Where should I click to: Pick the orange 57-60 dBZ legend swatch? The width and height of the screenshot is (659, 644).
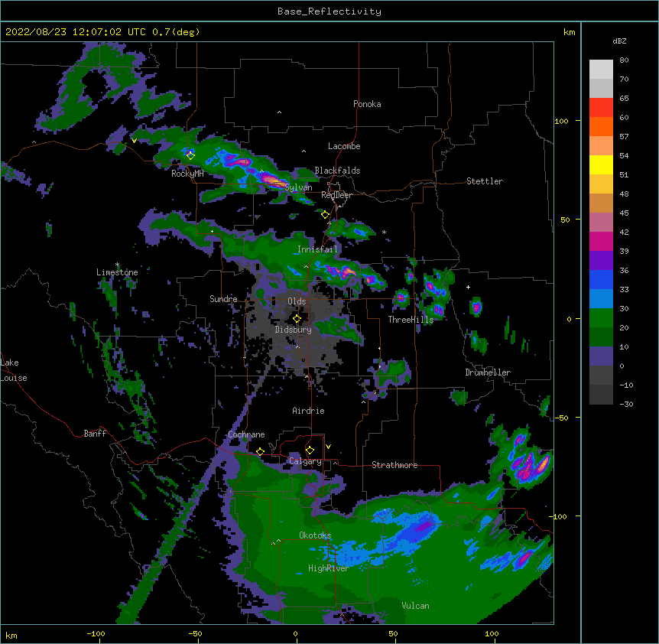pos(601,126)
